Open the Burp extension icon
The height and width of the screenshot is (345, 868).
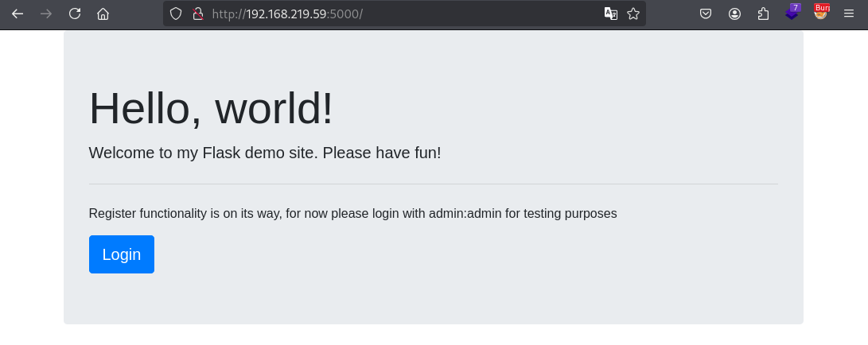822,12
